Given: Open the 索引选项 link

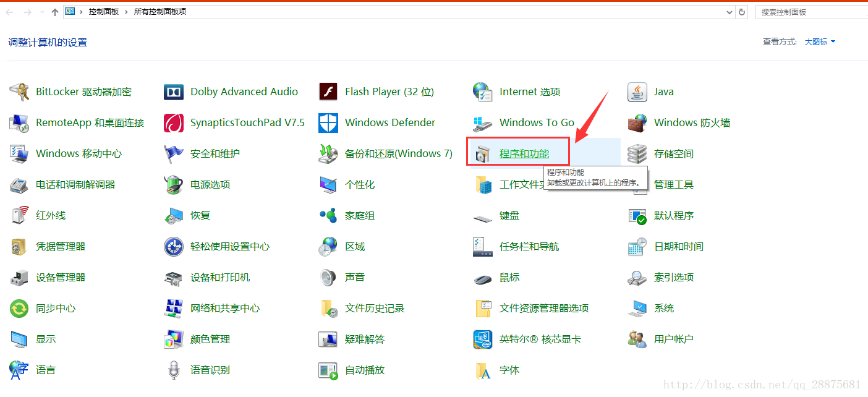Looking at the screenshot, I should point(674,277).
